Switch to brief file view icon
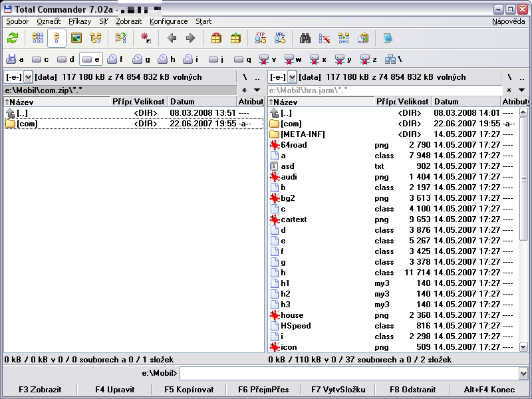 [x=38, y=38]
